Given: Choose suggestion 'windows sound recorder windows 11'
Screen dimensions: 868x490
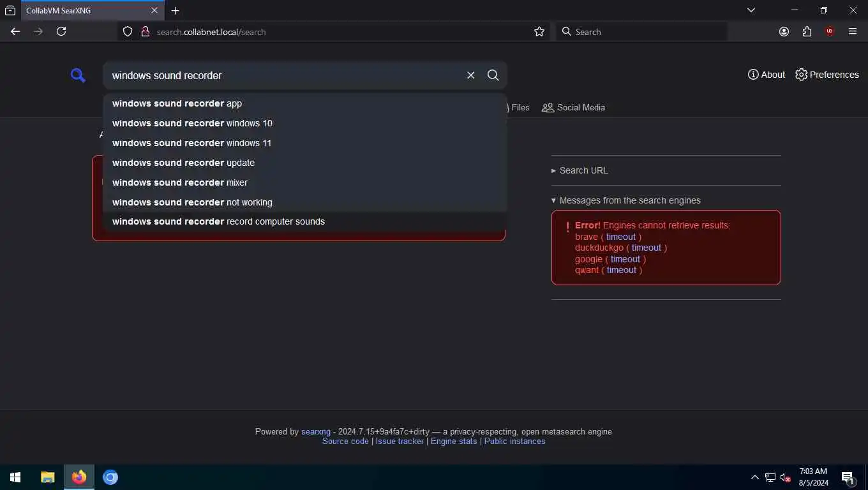Looking at the screenshot, I should 305,143.
